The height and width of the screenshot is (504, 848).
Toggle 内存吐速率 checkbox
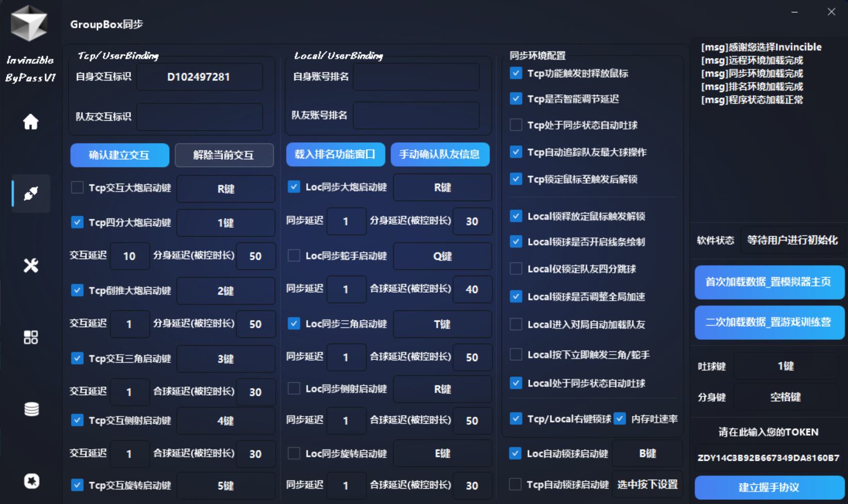620,418
